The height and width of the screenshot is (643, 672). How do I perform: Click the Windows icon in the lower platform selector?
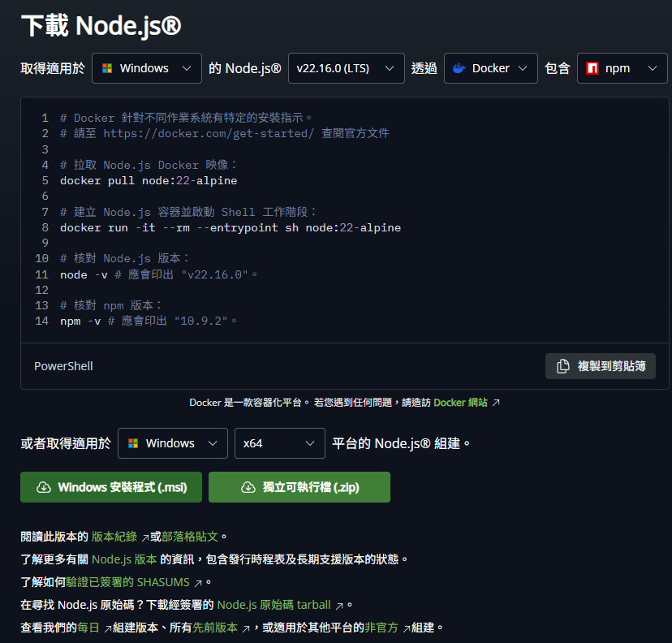click(x=133, y=443)
